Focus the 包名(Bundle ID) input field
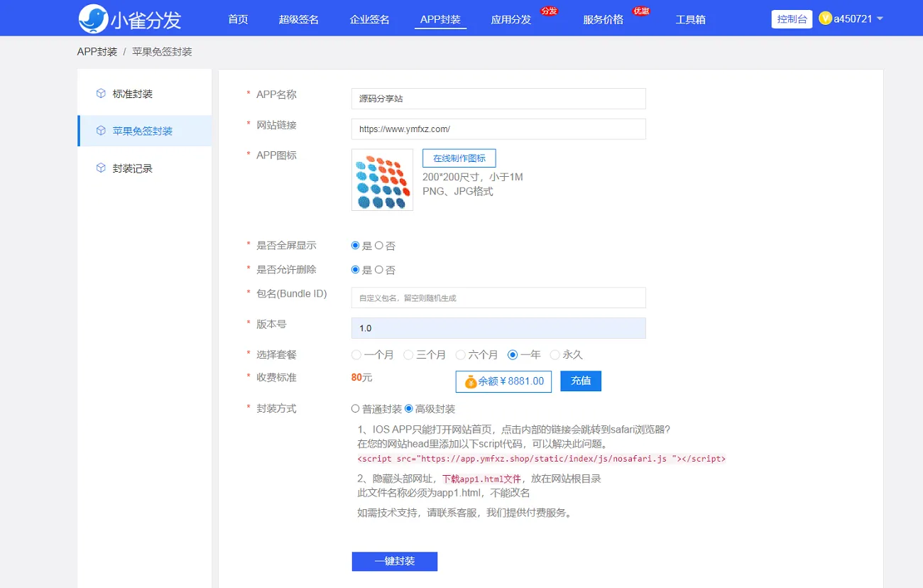The height and width of the screenshot is (588, 923). (498, 298)
